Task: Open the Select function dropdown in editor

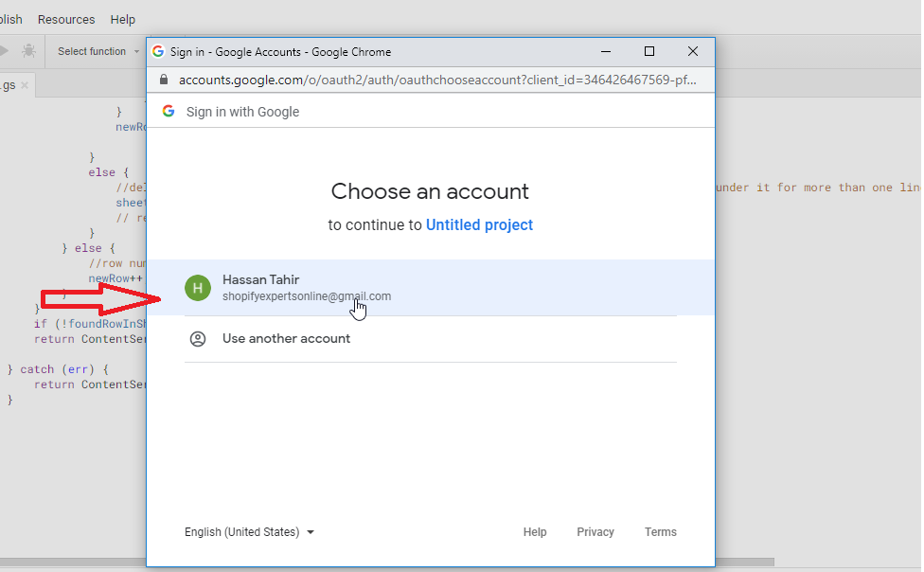Action: (x=98, y=51)
